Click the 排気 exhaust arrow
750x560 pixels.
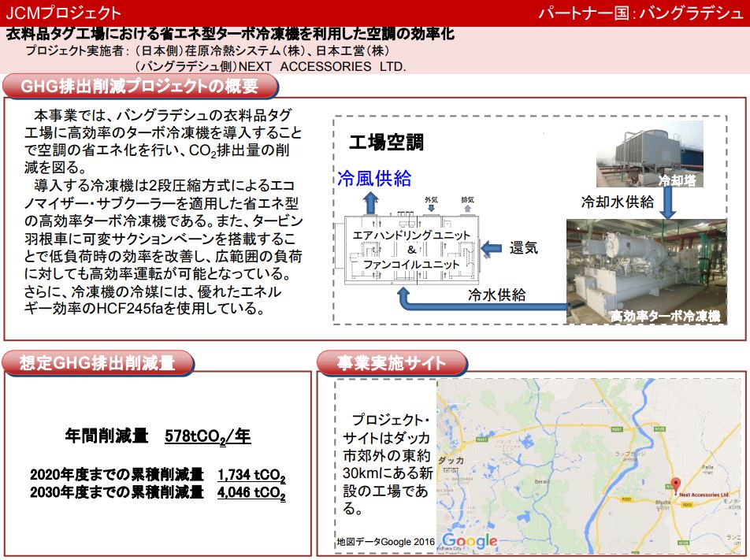[467, 208]
